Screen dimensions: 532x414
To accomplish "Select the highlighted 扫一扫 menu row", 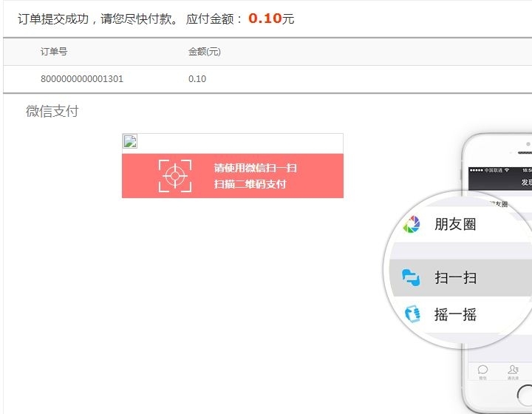I will click(460, 277).
